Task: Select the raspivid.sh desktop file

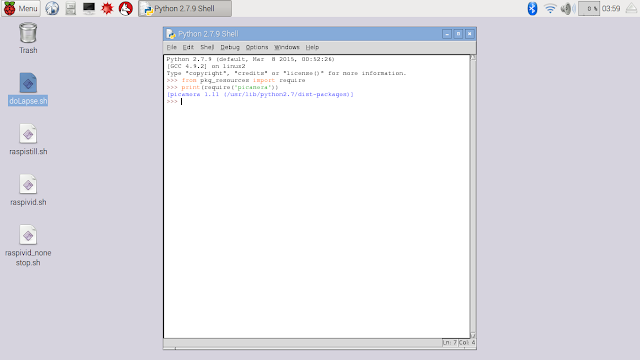Action: 28,190
